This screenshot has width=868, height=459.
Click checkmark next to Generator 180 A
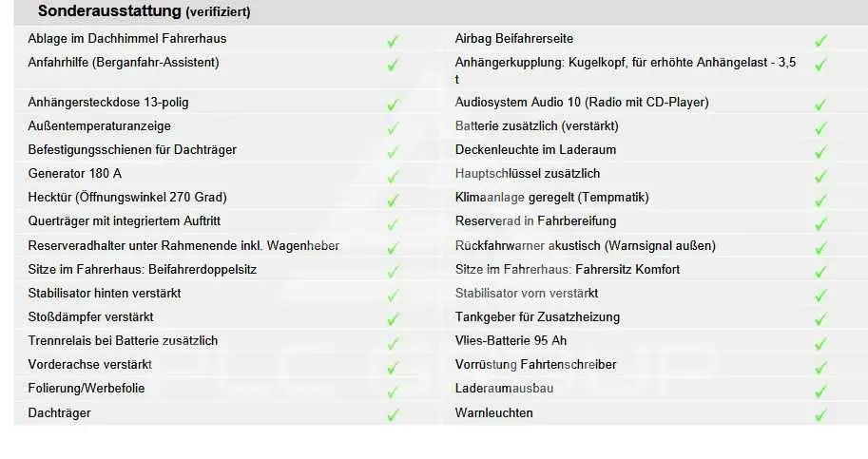coord(393,177)
